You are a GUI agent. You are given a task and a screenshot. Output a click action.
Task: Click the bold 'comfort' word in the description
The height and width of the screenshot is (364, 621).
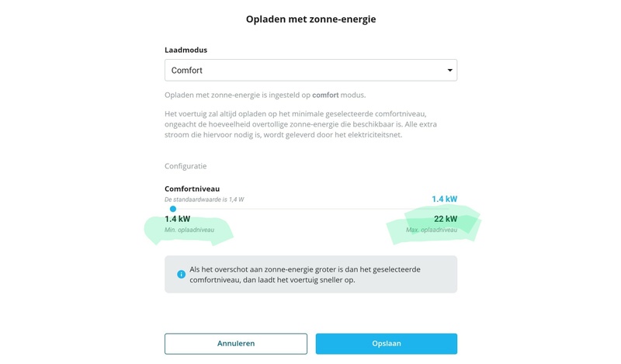(327, 95)
